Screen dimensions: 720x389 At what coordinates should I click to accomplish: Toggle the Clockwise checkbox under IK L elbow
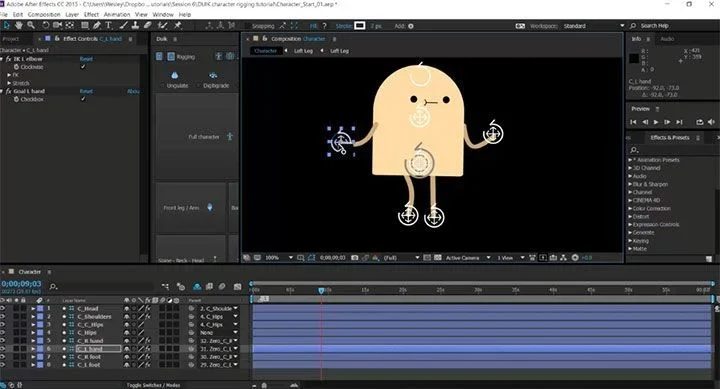coord(83,67)
